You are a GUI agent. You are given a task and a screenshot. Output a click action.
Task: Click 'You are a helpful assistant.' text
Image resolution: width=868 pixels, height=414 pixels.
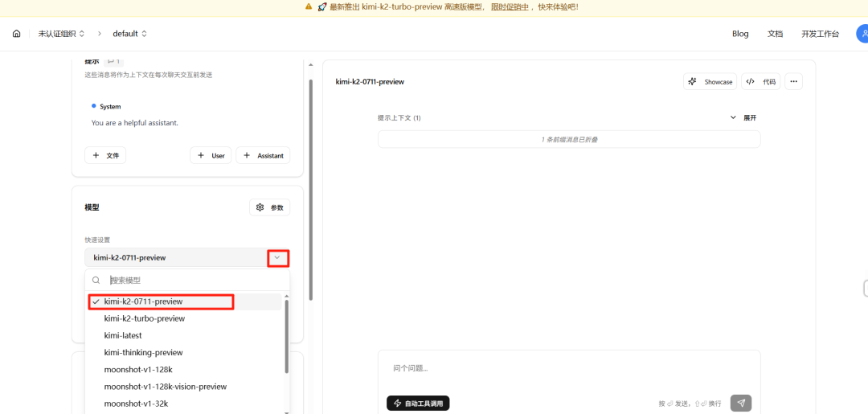(x=134, y=123)
